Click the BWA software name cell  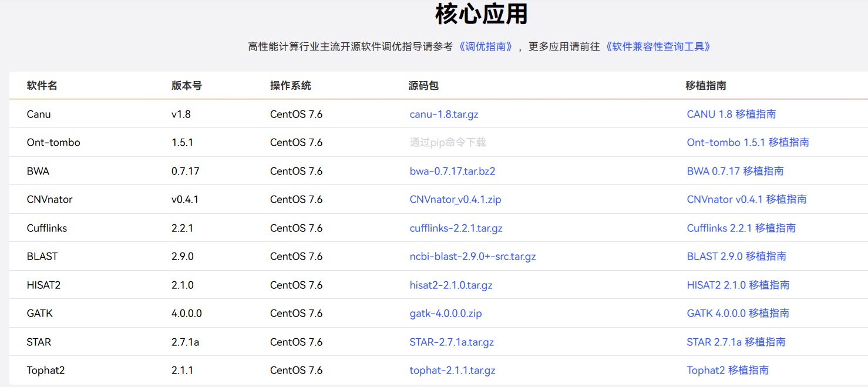click(38, 171)
